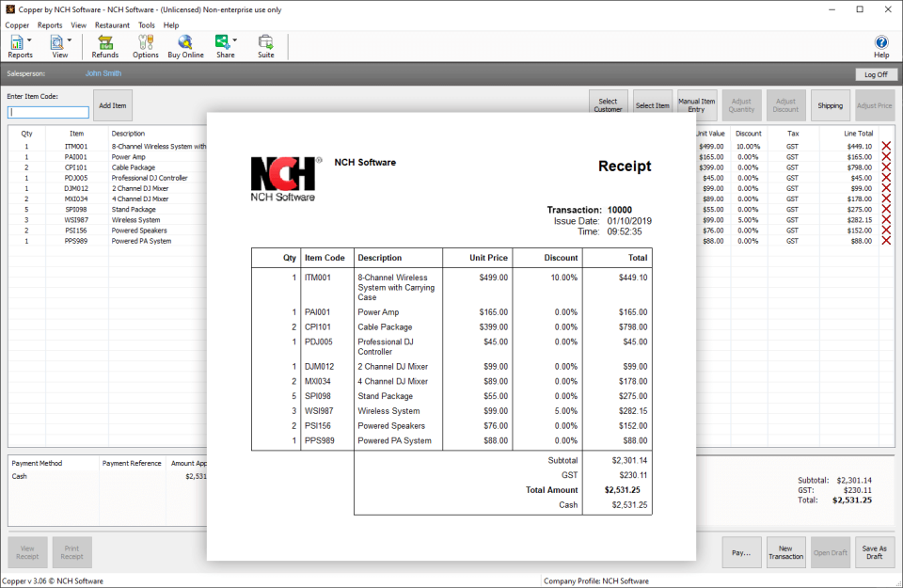
Task: Click the Shipping button
Action: coord(831,105)
